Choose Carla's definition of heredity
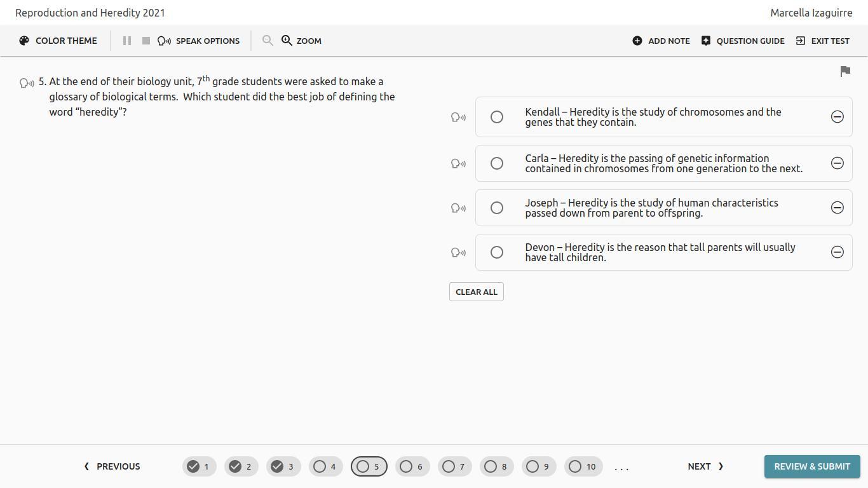This screenshot has width=868, height=488. (x=497, y=163)
